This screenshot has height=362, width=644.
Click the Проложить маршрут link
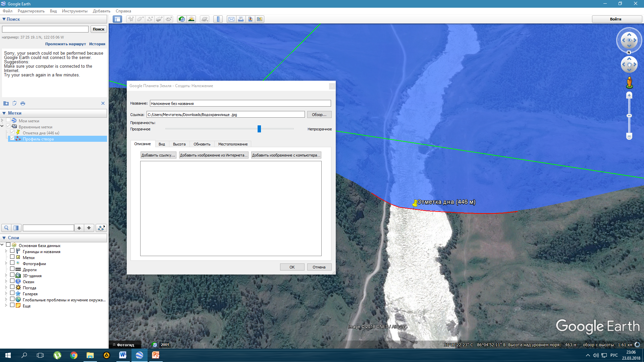pos(65,44)
